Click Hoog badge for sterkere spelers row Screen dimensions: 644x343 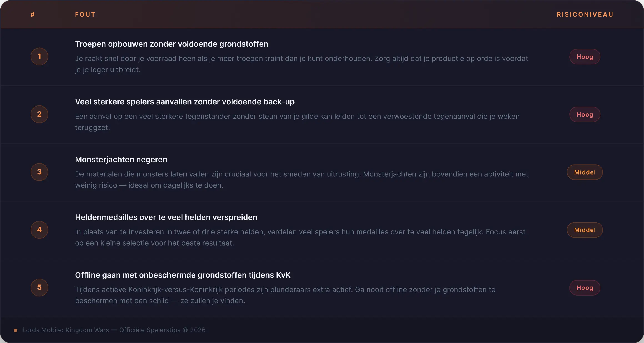click(585, 115)
